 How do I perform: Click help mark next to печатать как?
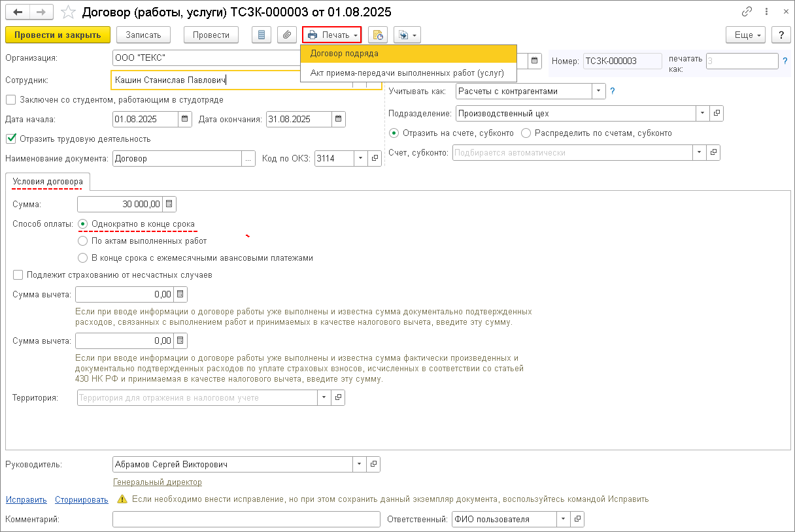tap(785, 61)
